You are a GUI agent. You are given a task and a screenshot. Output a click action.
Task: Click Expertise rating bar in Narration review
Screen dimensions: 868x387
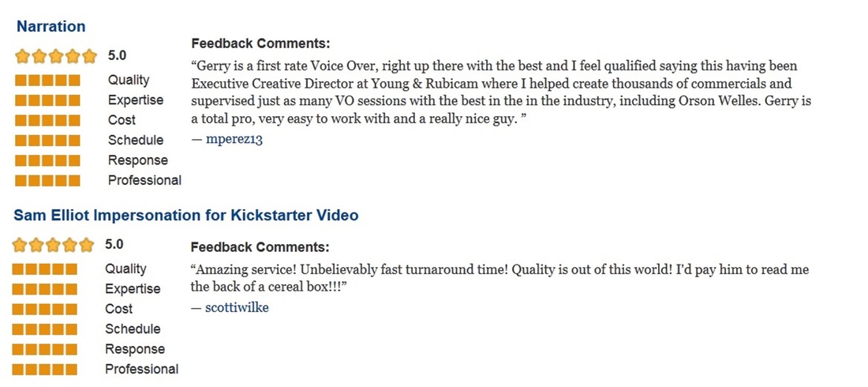coord(47,100)
